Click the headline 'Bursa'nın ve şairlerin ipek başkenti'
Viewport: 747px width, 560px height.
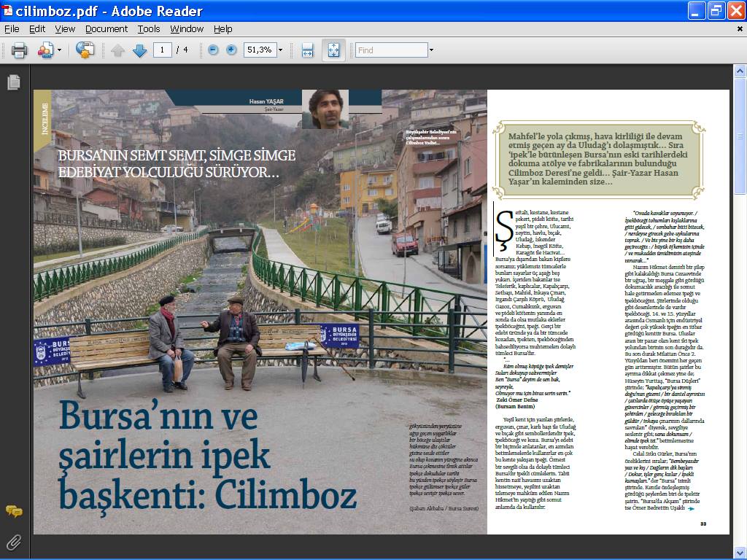(208, 455)
